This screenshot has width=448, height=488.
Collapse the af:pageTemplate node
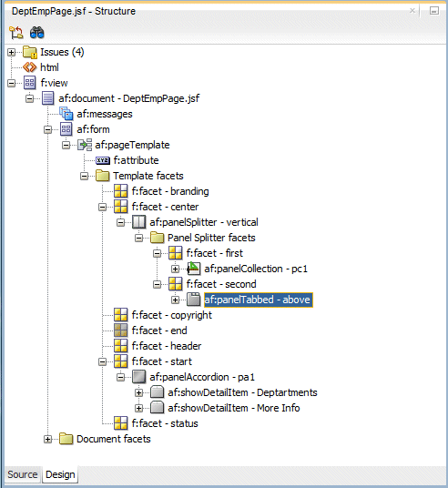66,145
